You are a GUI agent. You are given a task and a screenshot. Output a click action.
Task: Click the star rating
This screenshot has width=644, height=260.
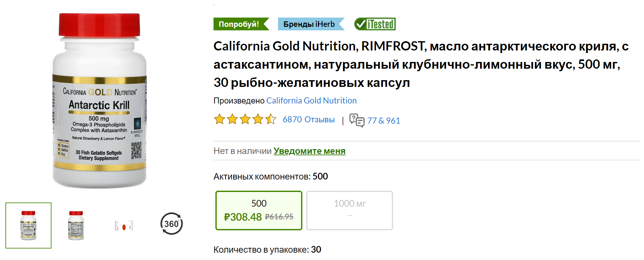pyautogui.click(x=245, y=119)
